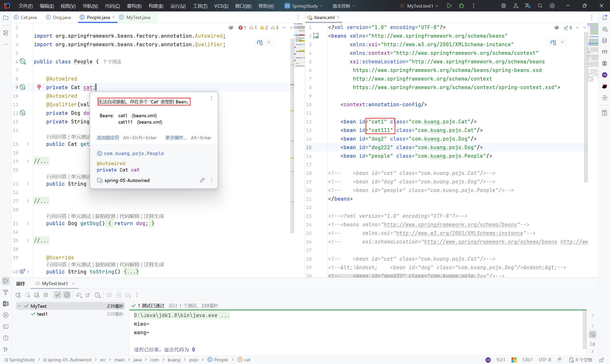
Task: Click the Debug bug icon
Action: (461, 6)
